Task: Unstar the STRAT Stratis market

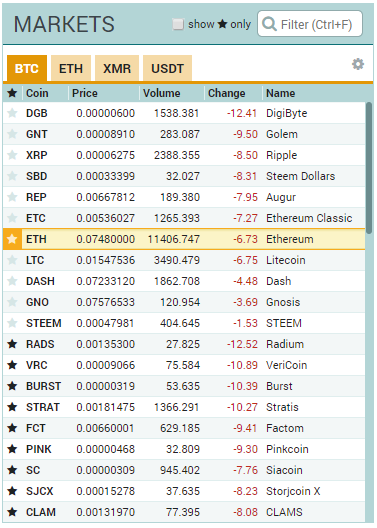Action: [x=12, y=407]
